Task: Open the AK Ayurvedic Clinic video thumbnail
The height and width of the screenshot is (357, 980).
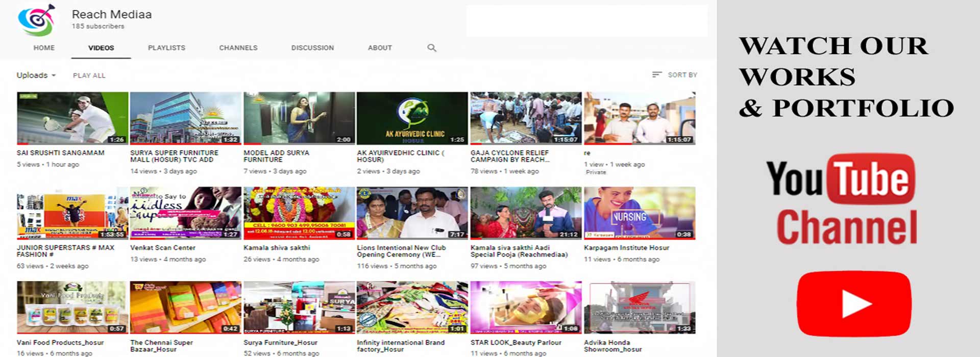Action: [x=412, y=118]
